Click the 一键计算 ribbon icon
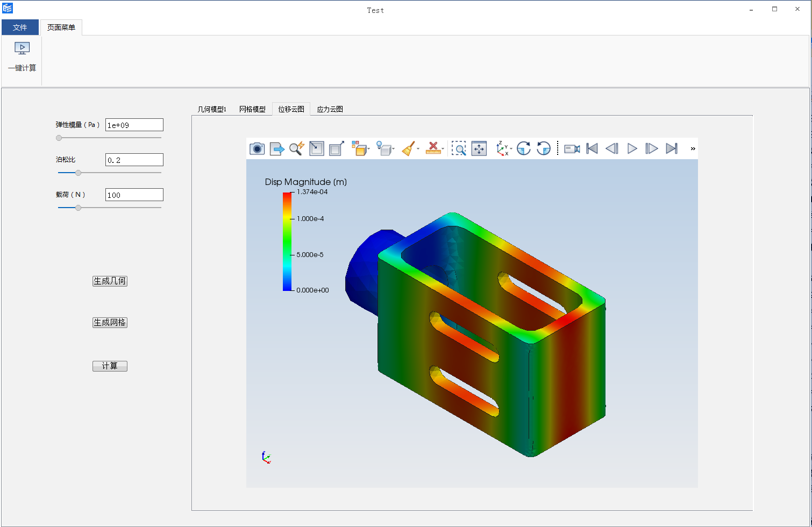Screen dimensions: 812x527 point(22,48)
